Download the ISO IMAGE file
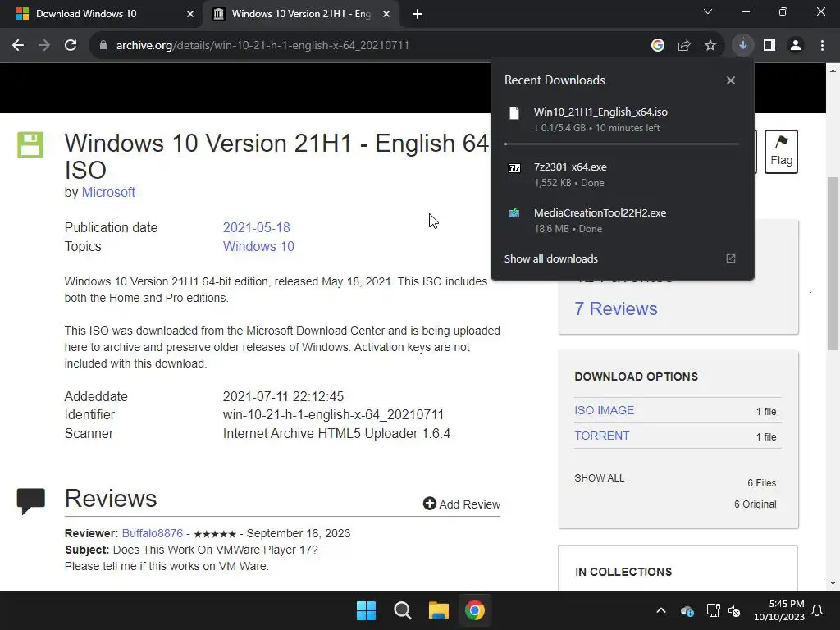The image size is (840, 630). coord(604,410)
